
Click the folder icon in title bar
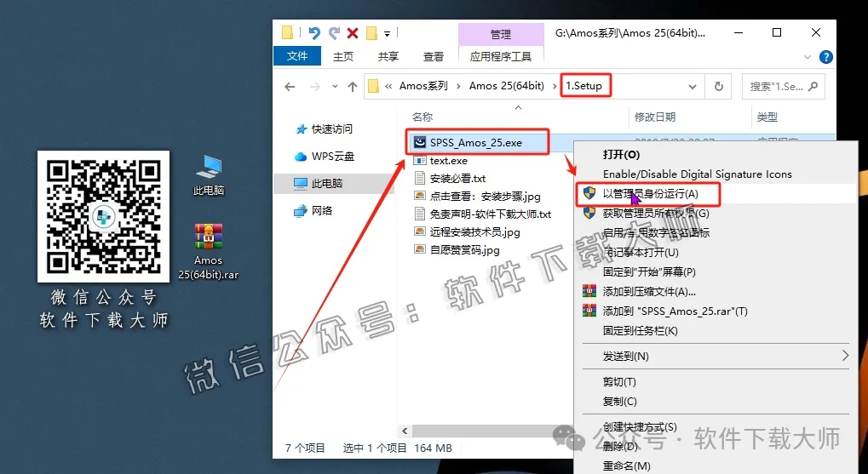[287, 33]
